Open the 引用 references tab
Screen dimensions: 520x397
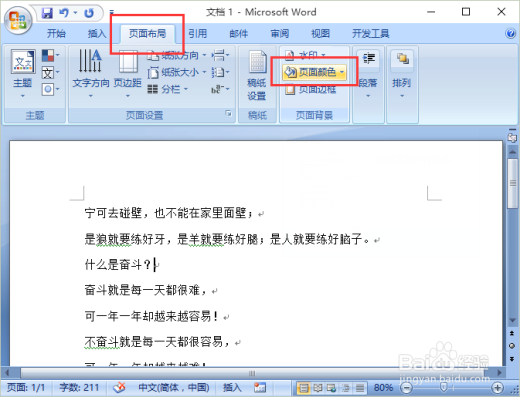197,33
